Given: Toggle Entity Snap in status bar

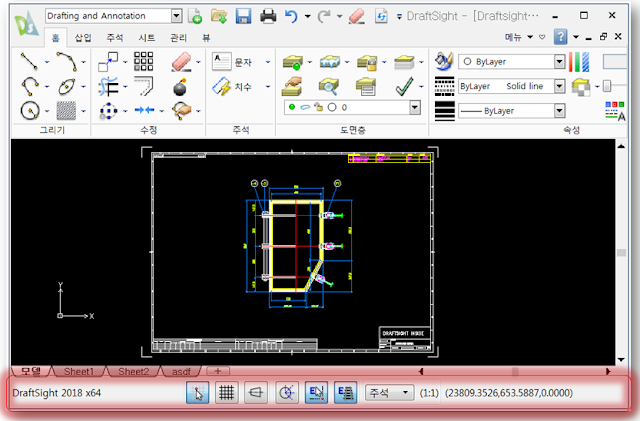Looking at the screenshot, I should pyautogui.click(x=316, y=393).
